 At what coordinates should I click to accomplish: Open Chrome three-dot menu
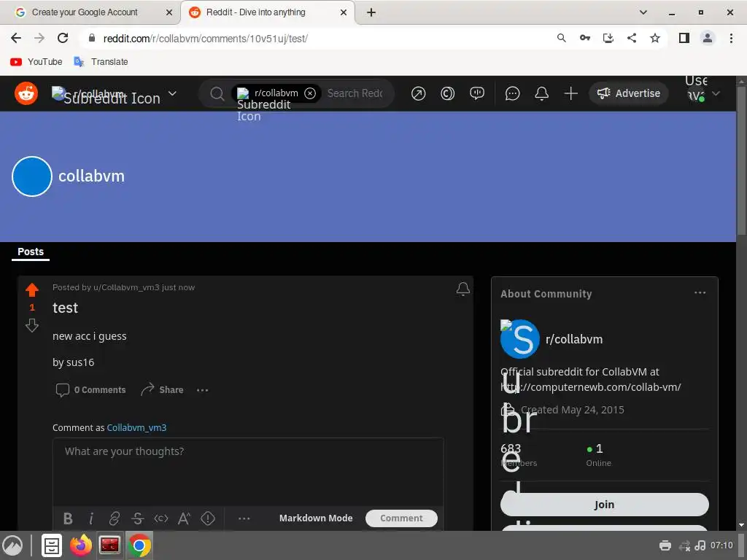coord(731,38)
